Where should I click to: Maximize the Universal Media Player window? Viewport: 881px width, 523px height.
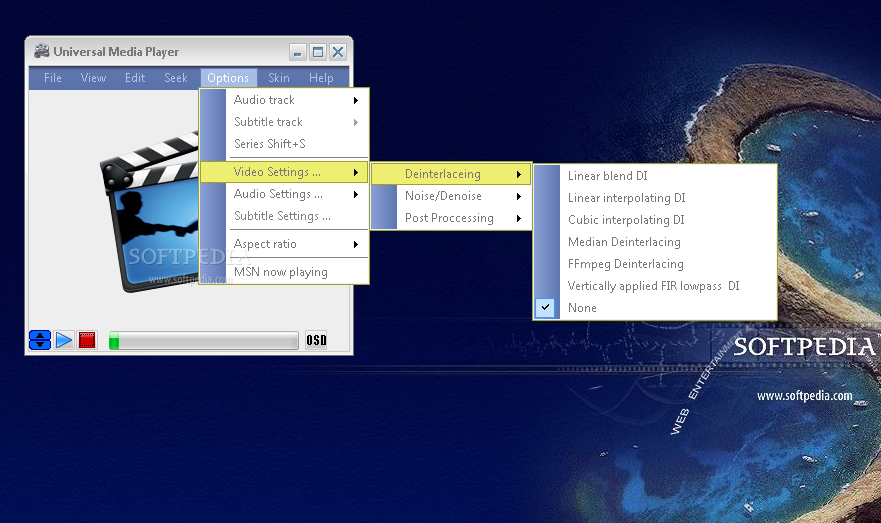318,52
